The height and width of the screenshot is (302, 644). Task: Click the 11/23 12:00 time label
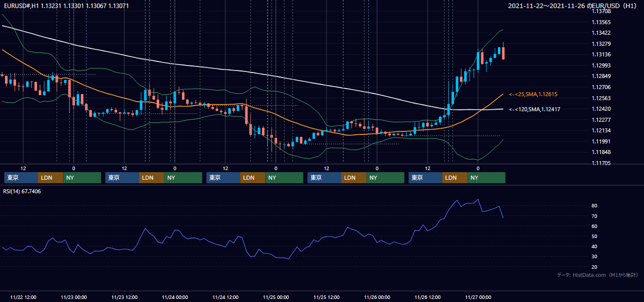pyautogui.click(x=124, y=297)
